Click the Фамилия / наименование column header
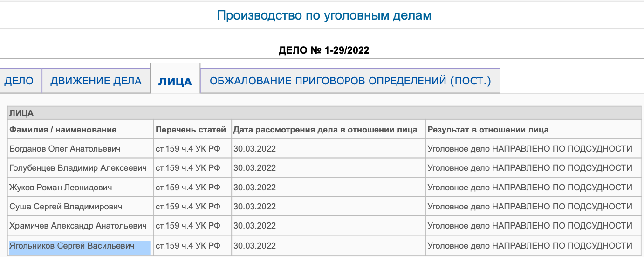Viewport: 644px width, 257px height. click(x=63, y=130)
